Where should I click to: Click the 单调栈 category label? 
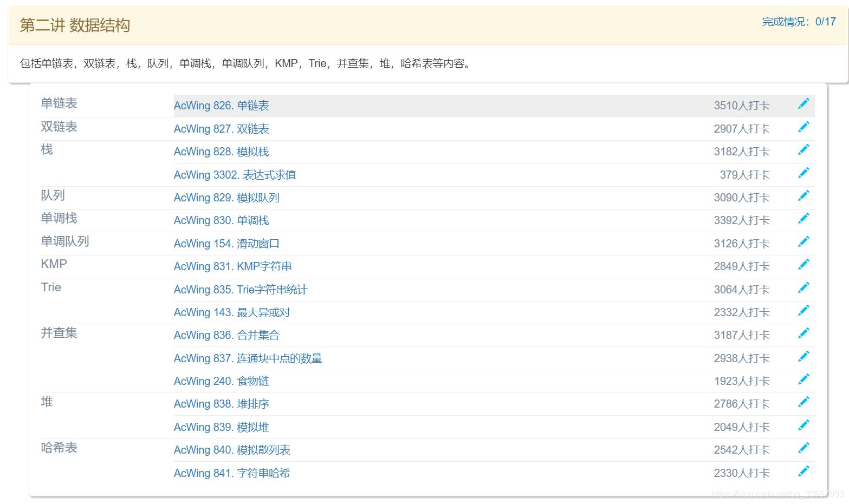point(59,218)
